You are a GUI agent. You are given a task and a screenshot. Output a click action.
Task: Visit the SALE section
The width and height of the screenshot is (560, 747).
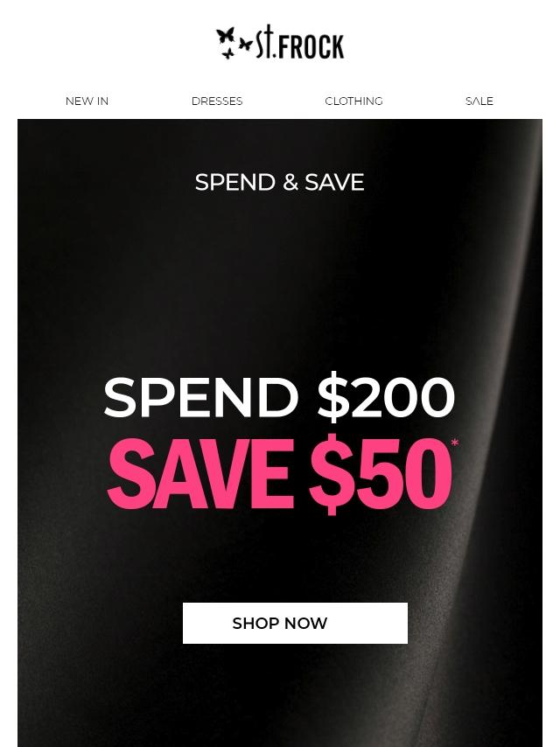click(x=479, y=101)
